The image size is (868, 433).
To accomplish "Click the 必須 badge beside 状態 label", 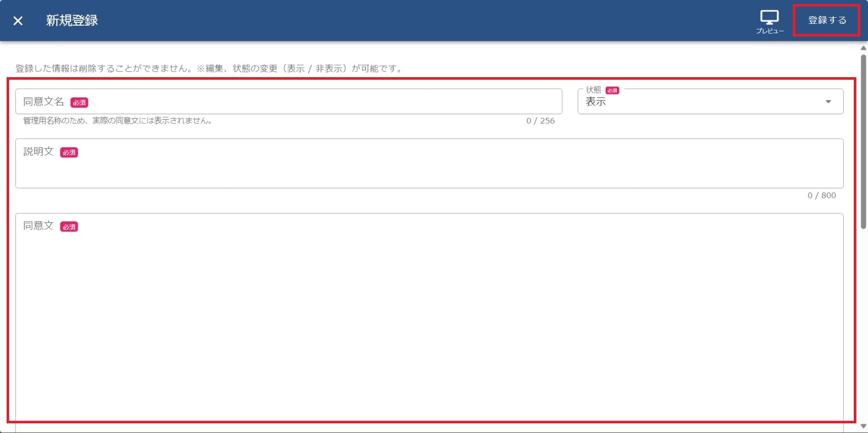I will 612,90.
